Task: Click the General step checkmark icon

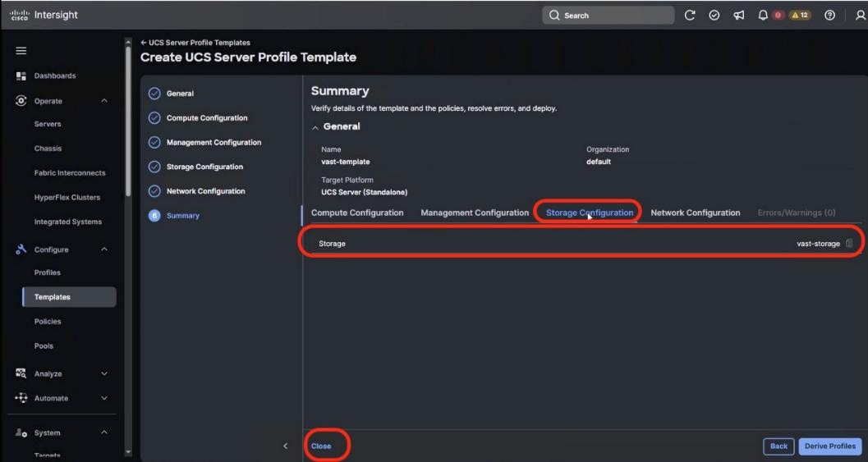Action: 154,94
